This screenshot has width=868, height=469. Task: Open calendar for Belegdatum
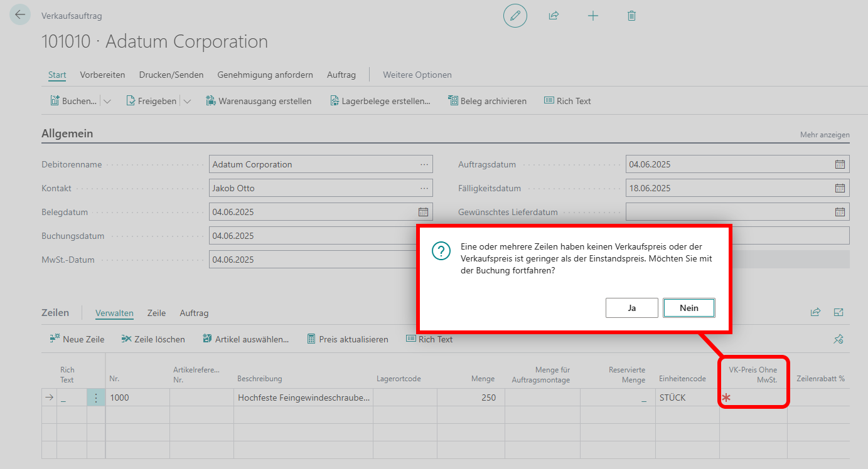tap(423, 212)
